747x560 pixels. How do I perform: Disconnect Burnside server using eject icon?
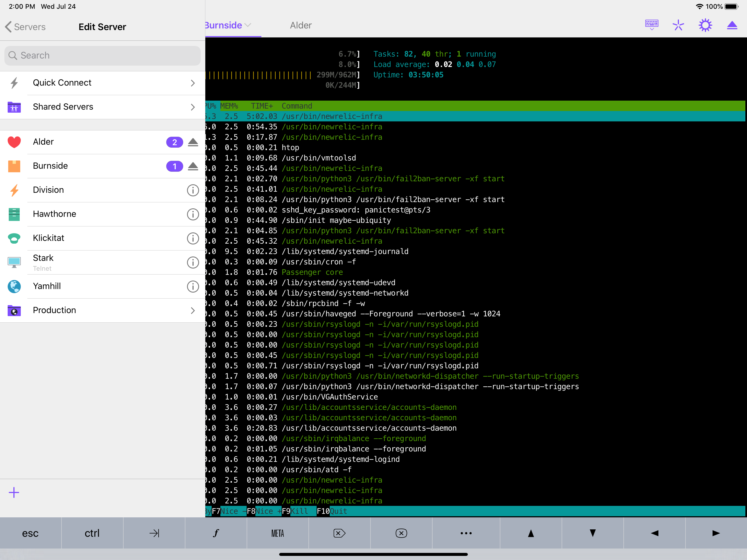coord(193,166)
